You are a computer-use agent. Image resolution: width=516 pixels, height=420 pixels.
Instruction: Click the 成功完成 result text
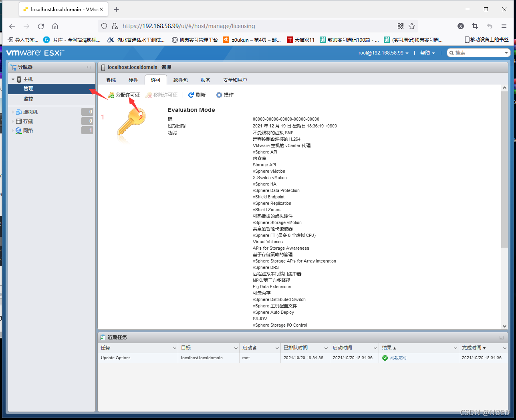point(398,358)
